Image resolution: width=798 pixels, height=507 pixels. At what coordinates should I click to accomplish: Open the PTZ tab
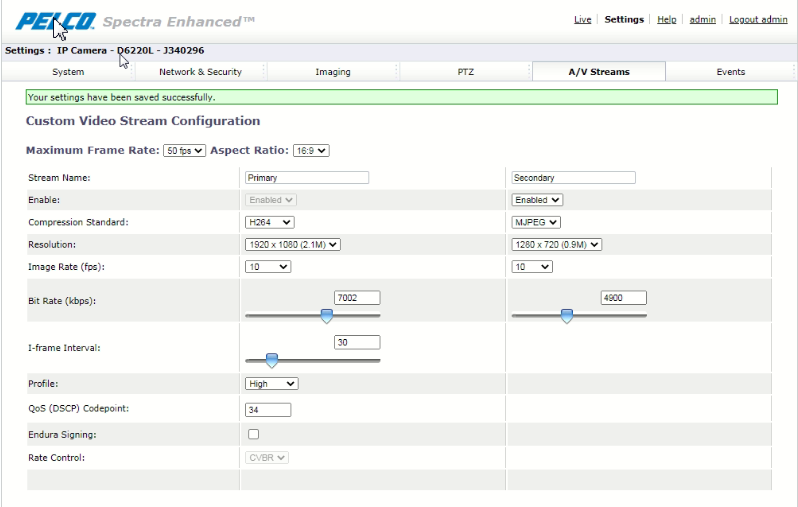point(465,72)
